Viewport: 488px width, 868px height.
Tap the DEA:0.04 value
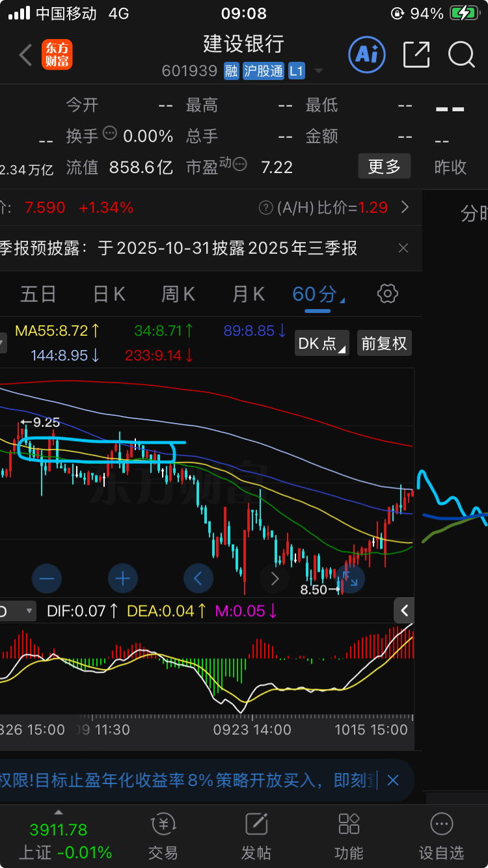point(168,611)
